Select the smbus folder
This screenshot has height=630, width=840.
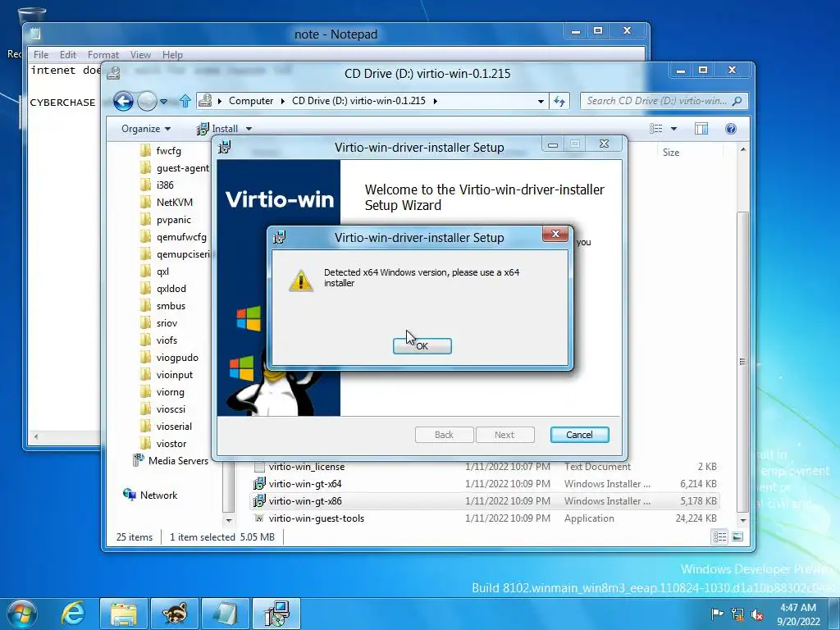[x=162, y=305]
